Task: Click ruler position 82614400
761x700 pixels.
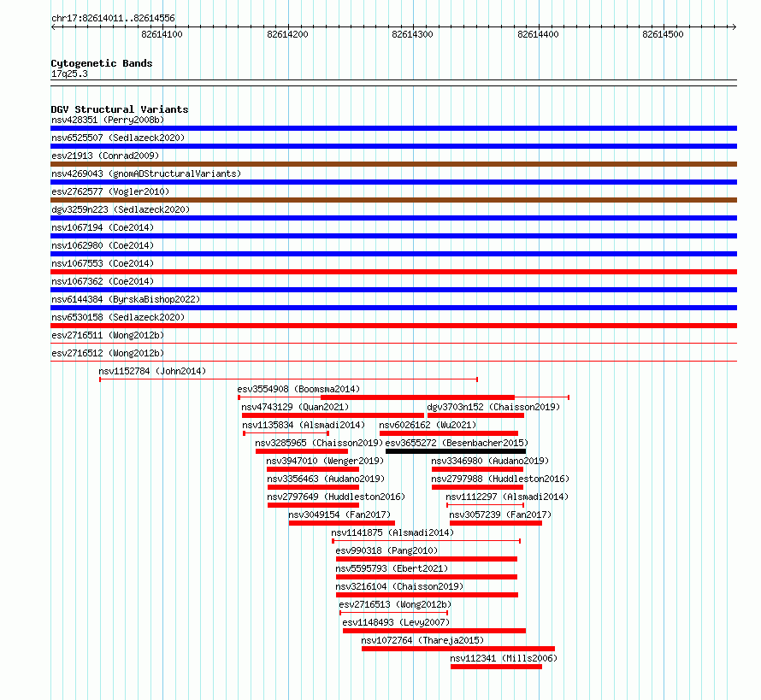Action: 538,34
